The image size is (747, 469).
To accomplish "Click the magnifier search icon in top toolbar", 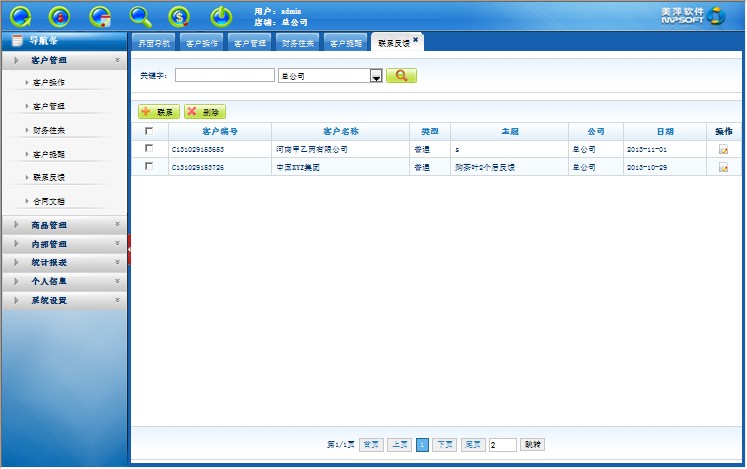I will (x=141, y=16).
